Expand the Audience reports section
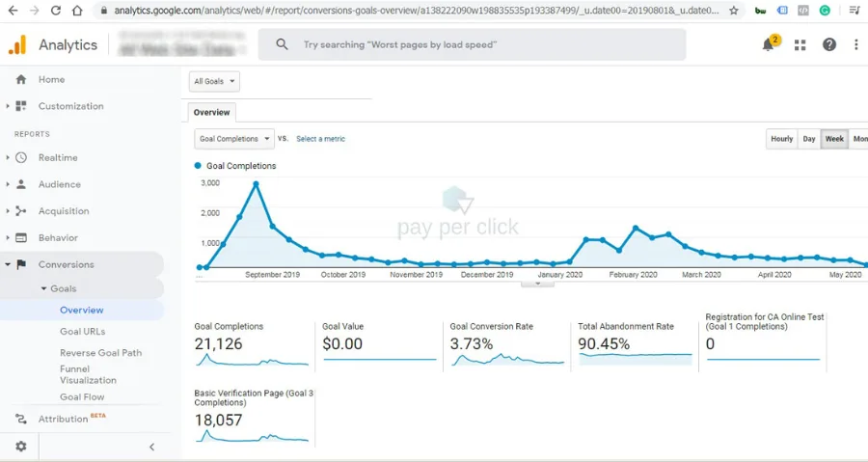868x462 pixels. click(x=8, y=184)
